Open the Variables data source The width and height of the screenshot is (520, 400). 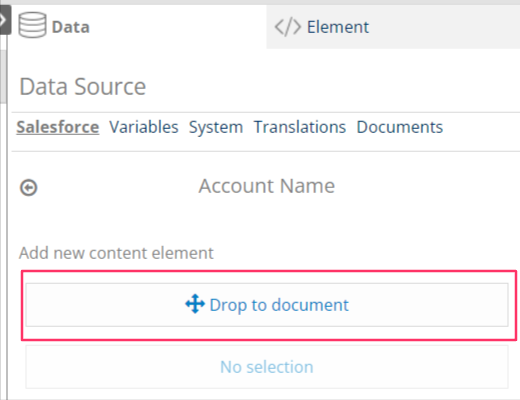(x=144, y=127)
